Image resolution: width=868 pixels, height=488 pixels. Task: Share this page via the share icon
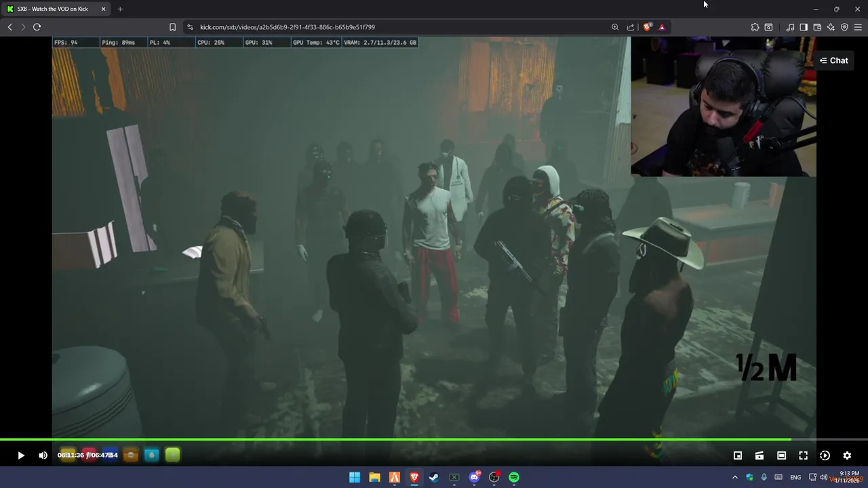[x=631, y=27]
